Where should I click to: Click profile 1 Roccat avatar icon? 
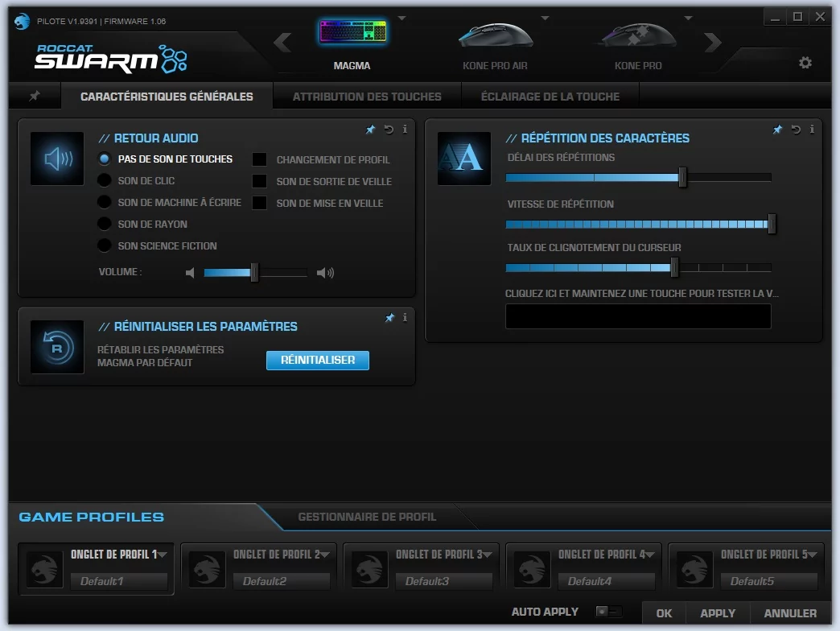(44, 569)
